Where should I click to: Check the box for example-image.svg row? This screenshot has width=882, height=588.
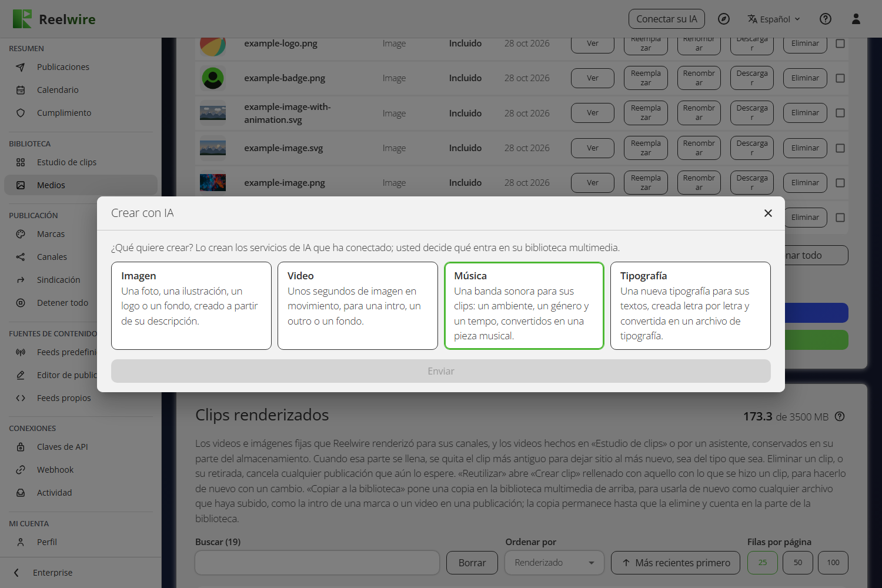(x=840, y=148)
